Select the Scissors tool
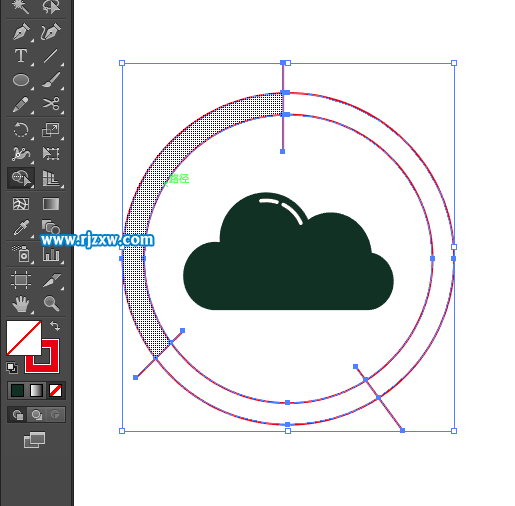The width and height of the screenshot is (515, 506). (51, 104)
